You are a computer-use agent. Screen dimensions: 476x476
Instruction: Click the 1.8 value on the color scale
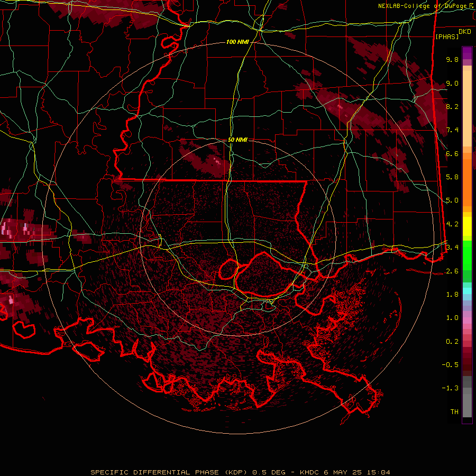coord(452,294)
